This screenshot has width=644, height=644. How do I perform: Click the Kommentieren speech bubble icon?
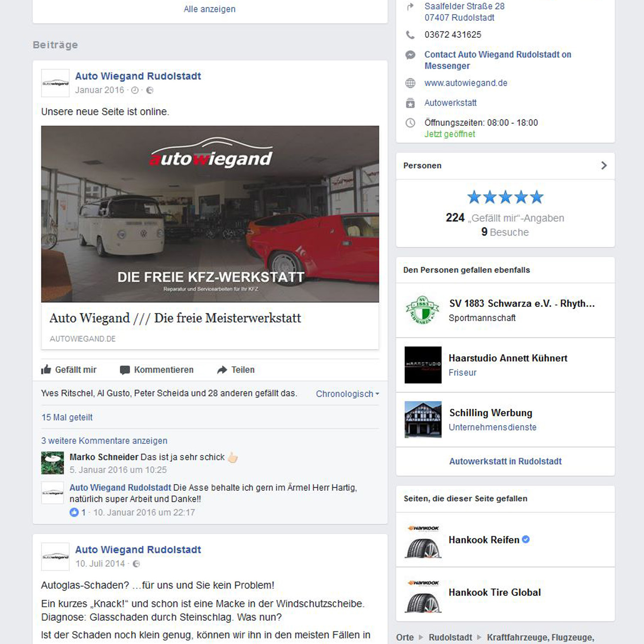[125, 370]
